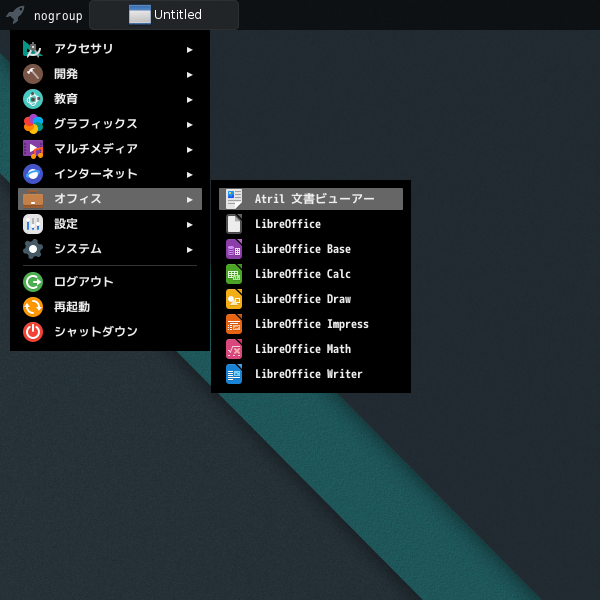Open the 教育 menu category
Screen dimensions: 600x600
[x=110, y=99]
